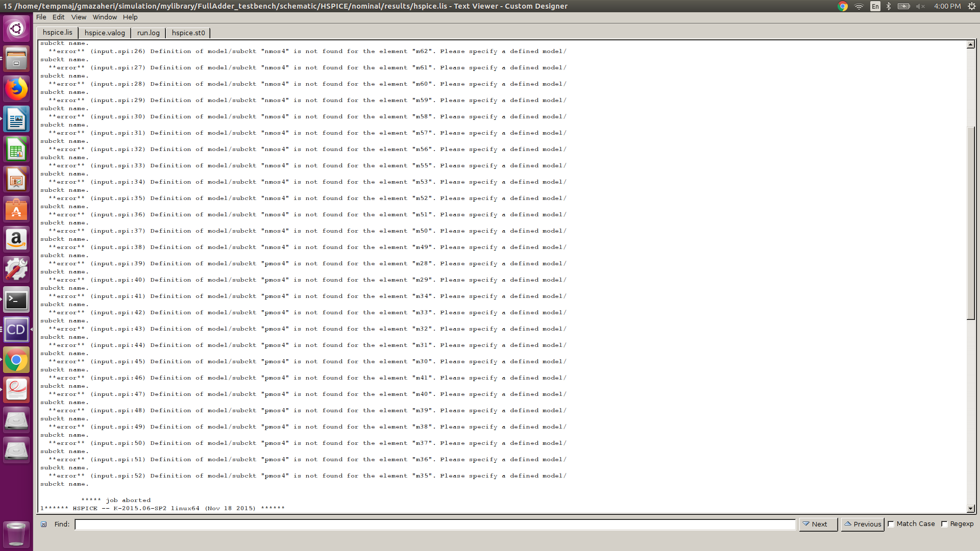
Task: Click the Chrome icon in system tray
Action: [x=842, y=6]
